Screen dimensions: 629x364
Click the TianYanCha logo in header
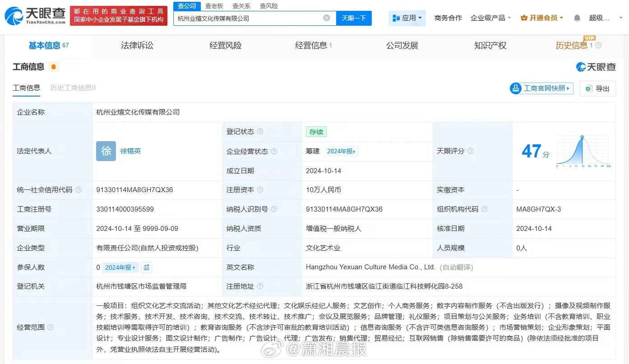tap(35, 16)
